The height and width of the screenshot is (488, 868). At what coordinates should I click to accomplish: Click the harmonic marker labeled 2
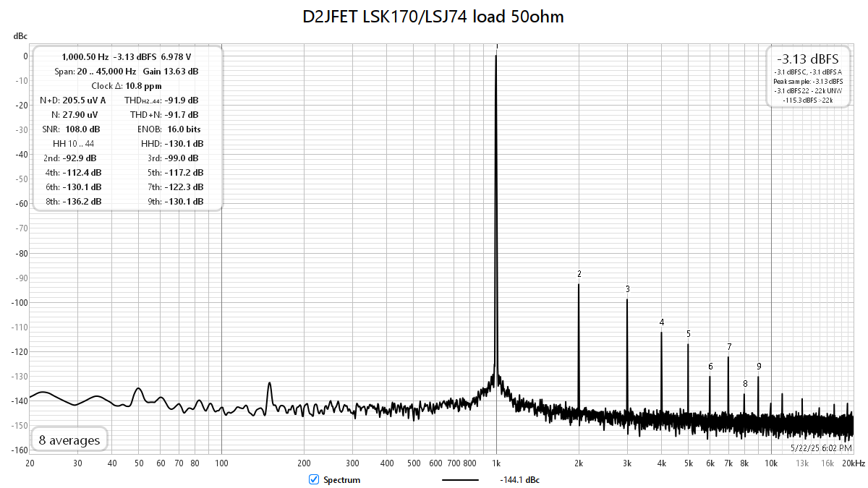tap(579, 274)
